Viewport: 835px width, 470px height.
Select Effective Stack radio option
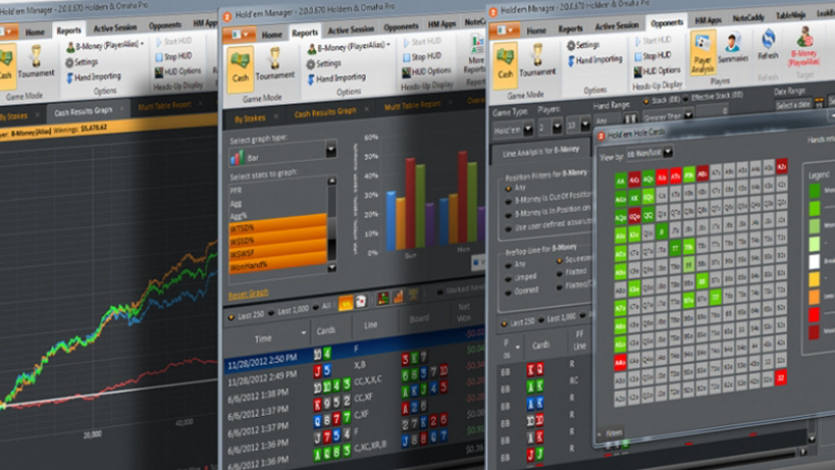[x=686, y=98]
